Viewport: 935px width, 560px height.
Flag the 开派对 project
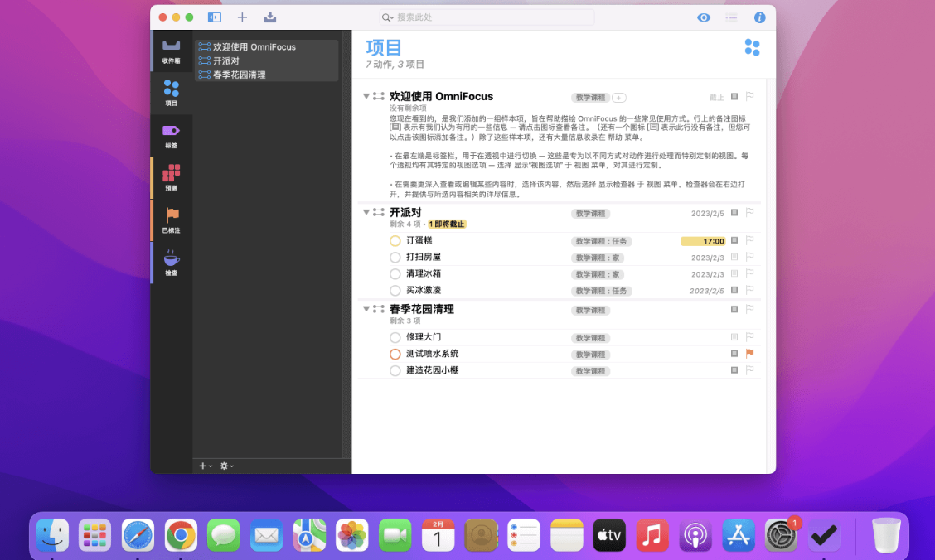point(750,212)
